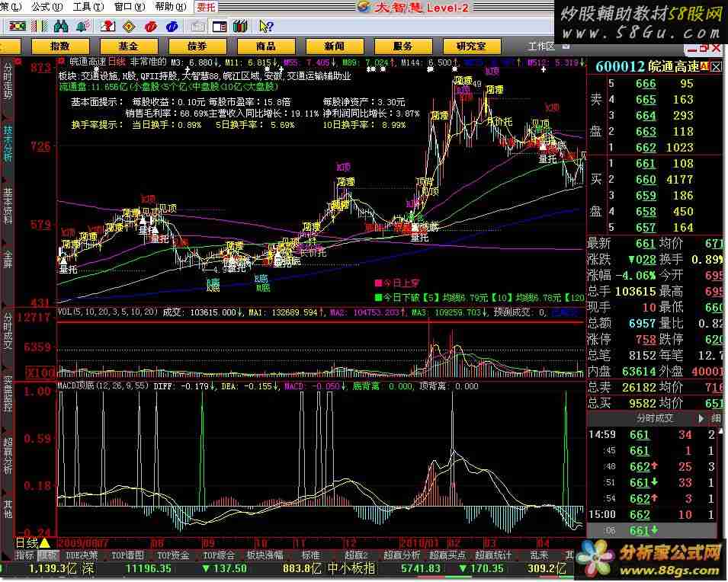728x582 pixels.
Task: Select the TOP综合 bottom tab
Action: click(x=218, y=555)
